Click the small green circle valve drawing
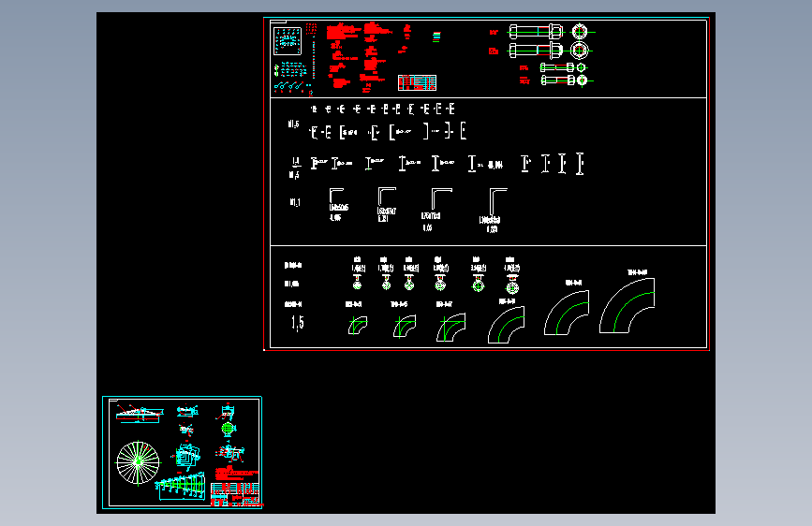This screenshot has width=812, height=526. [x=228, y=429]
